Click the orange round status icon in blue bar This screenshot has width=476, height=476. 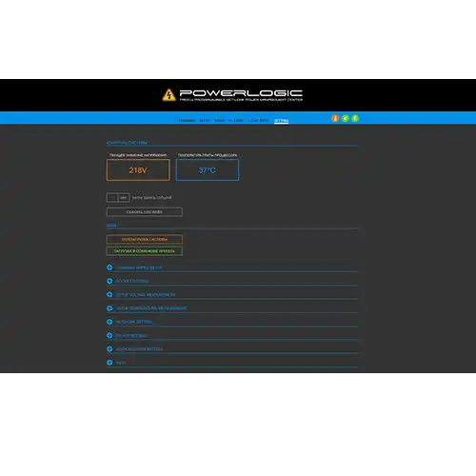335,118
